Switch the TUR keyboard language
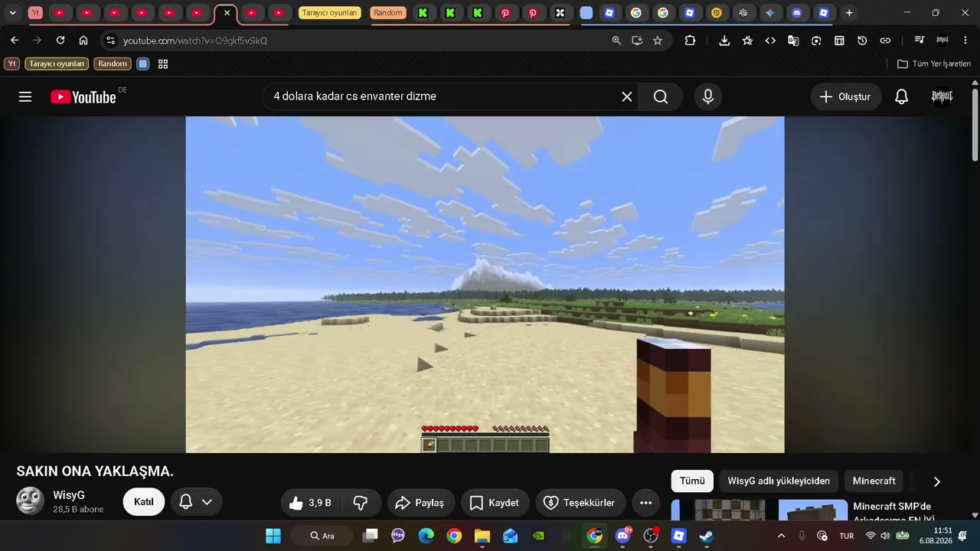This screenshot has height=551, width=980. click(x=847, y=536)
